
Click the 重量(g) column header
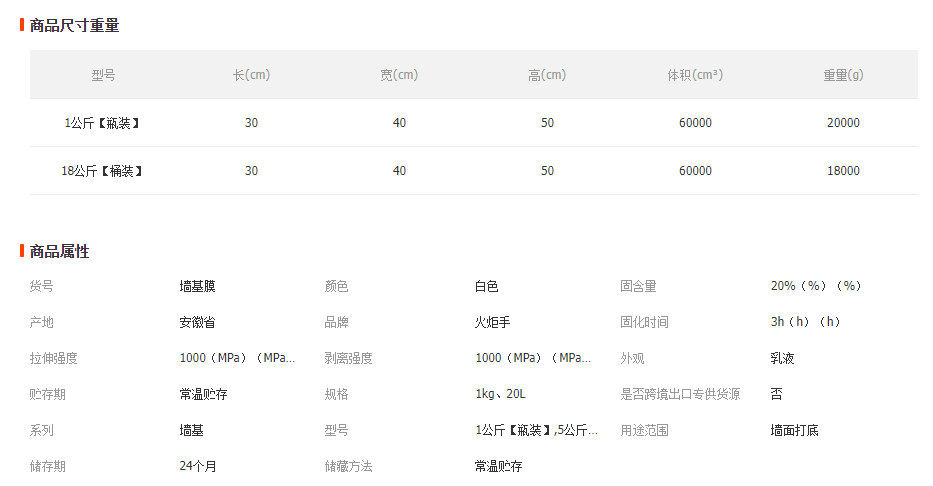[x=843, y=75]
